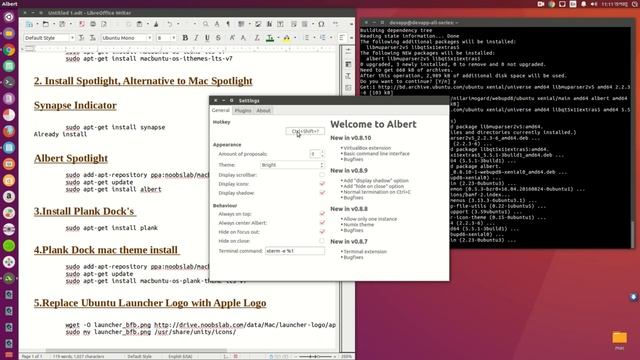Toggle Formatting Marks pilcrow icon
The height and width of the screenshot is (360, 640).
pyautogui.click(x=228, y=24)
